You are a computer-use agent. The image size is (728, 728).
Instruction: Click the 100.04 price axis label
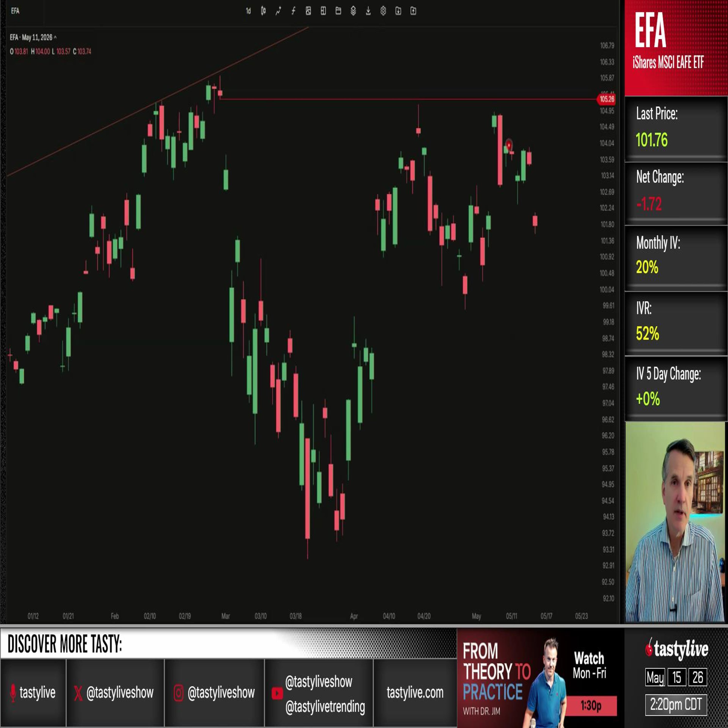(x=607, y=290)
